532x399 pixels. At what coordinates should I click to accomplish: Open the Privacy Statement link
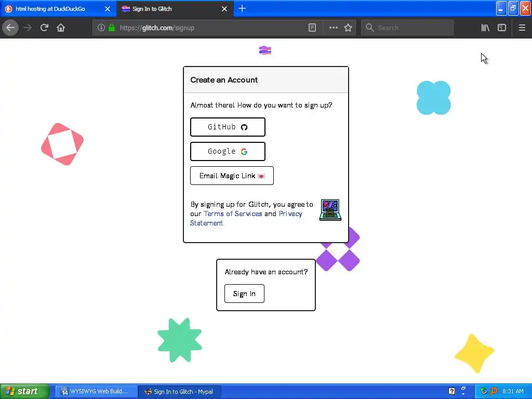246,219
